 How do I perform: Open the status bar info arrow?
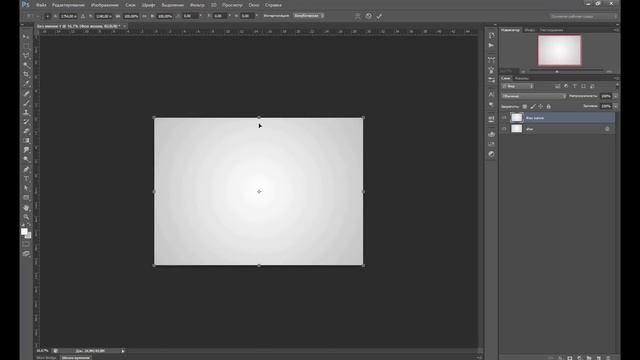122,351
